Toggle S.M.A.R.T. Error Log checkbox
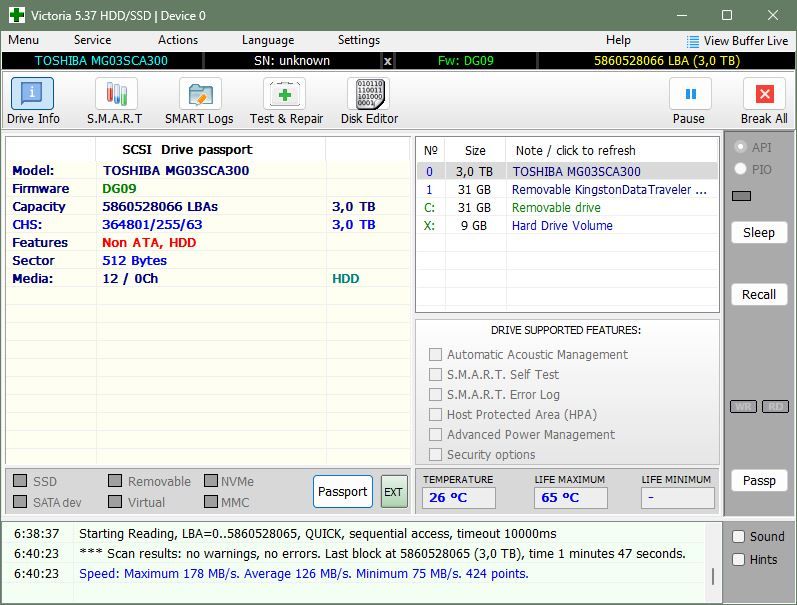The height and width of the screenshot is (605, 797). (x=435, y=395)
